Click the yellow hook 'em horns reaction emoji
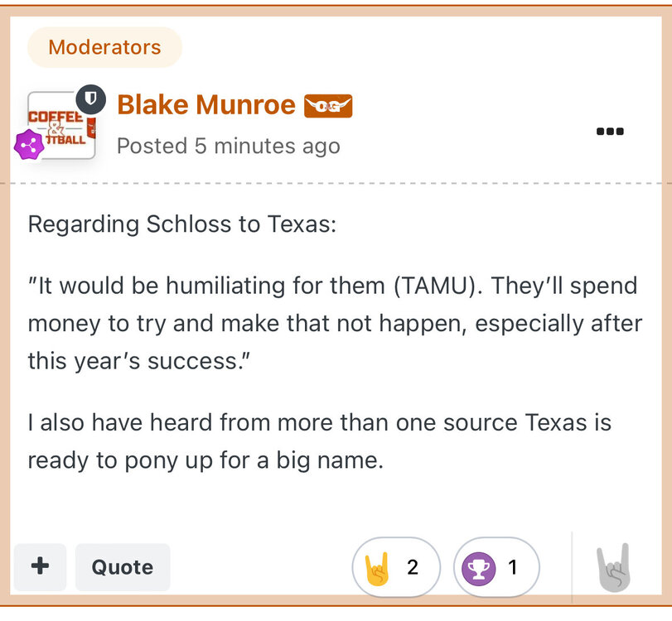This screenshot has width=672, height=621. [x=377, y=567]
